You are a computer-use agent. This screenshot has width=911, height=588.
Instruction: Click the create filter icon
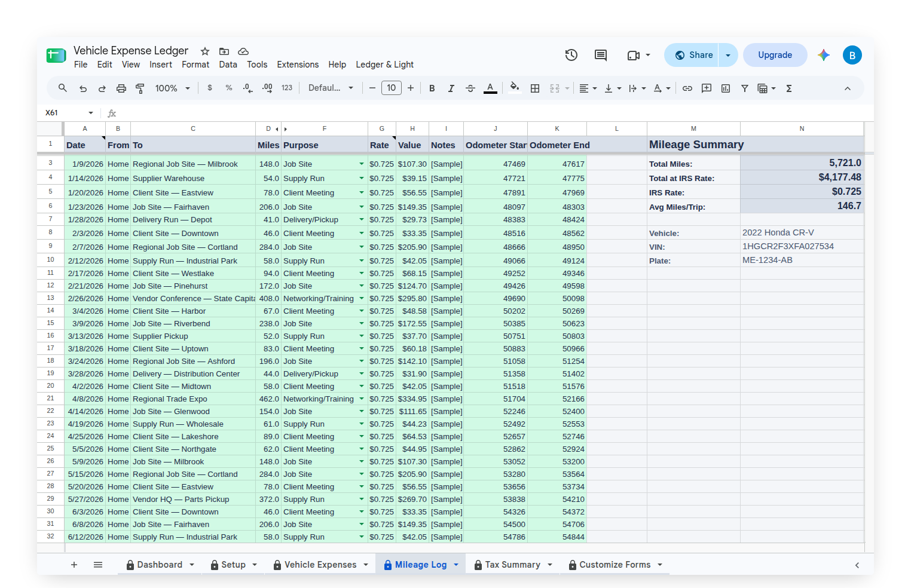[745, 88]
